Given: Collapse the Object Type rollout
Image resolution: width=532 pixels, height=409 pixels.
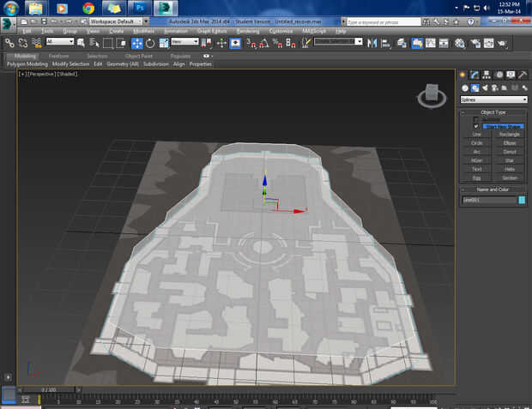Looking at the screenshot, I should pyautogui.click(x=493, y=112).
